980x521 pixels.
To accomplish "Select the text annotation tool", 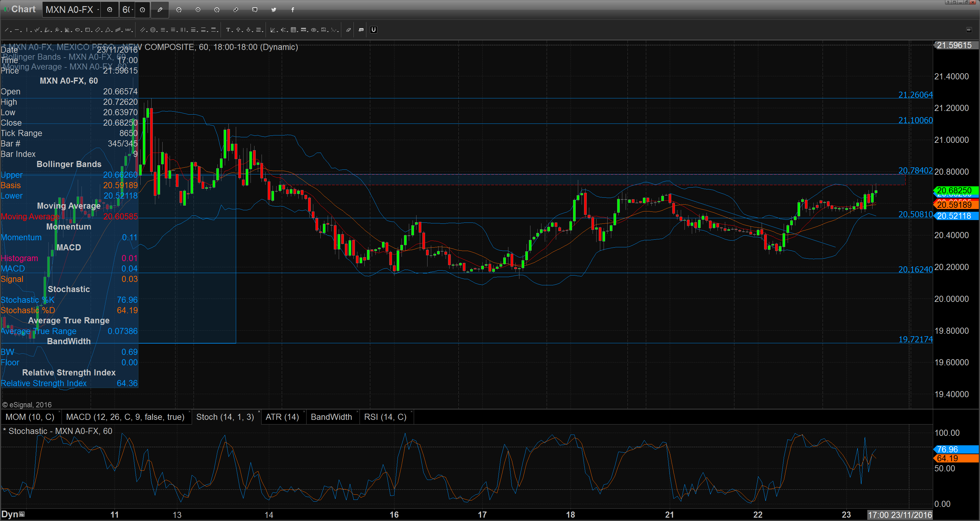I will pos(228,30).
